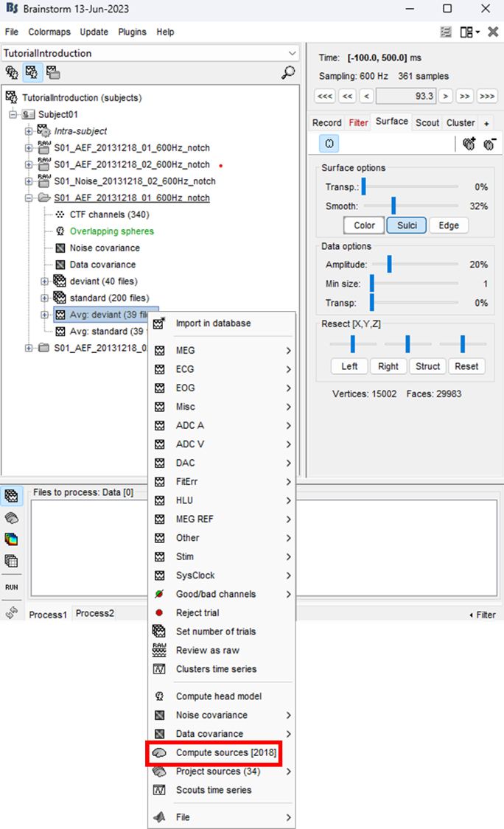Click the current time field showing 93.3
504x829 pixels.
tap(406, 97)
